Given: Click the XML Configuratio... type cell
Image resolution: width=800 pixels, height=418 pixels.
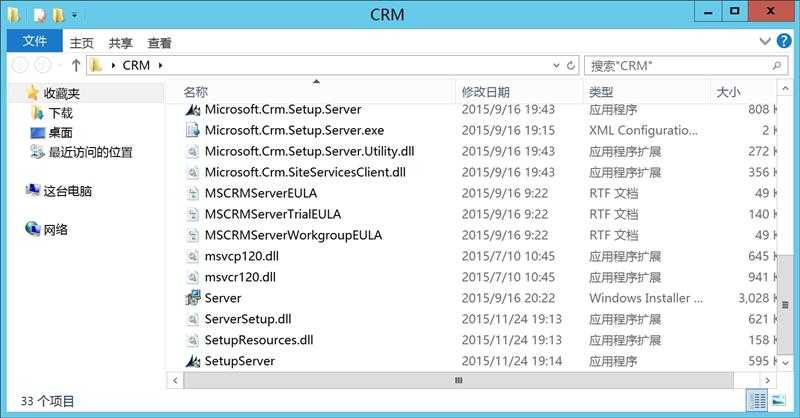Looking at the screenshot, I should point(643,130).
